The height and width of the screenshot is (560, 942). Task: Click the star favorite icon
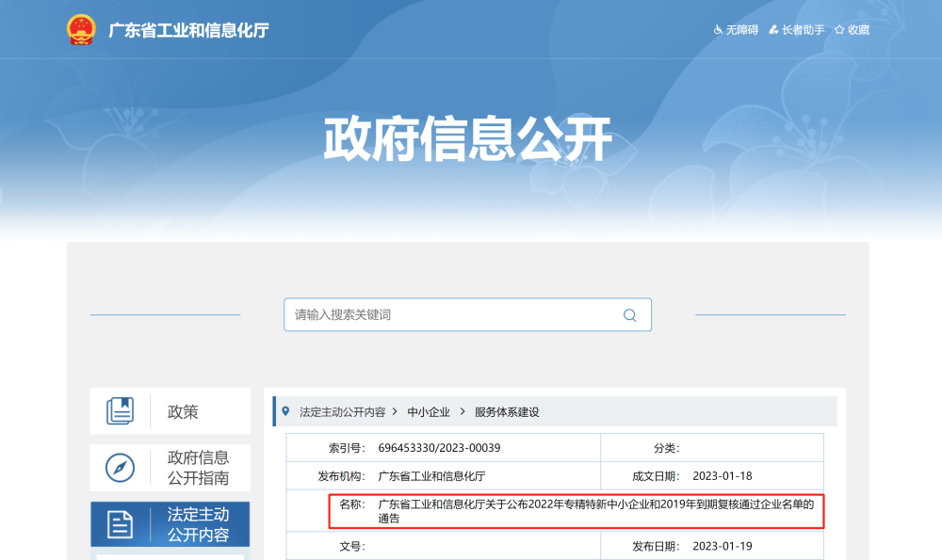(839, 30)
